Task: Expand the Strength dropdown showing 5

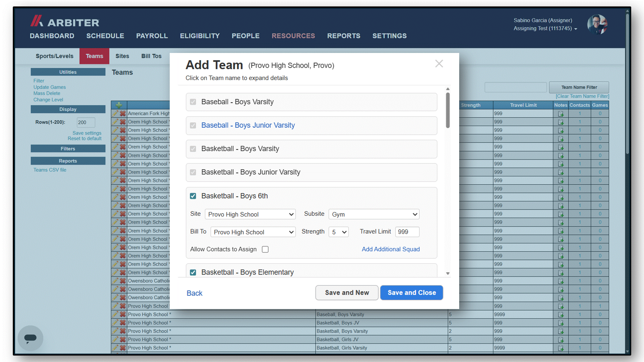Action: pos(339,232)
